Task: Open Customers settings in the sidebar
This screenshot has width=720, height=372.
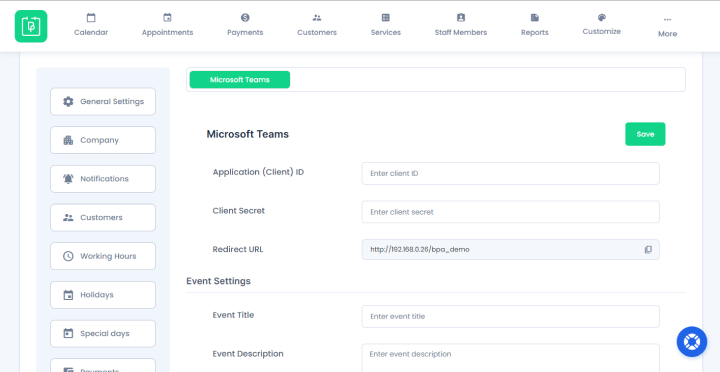Action: point(103,217)
